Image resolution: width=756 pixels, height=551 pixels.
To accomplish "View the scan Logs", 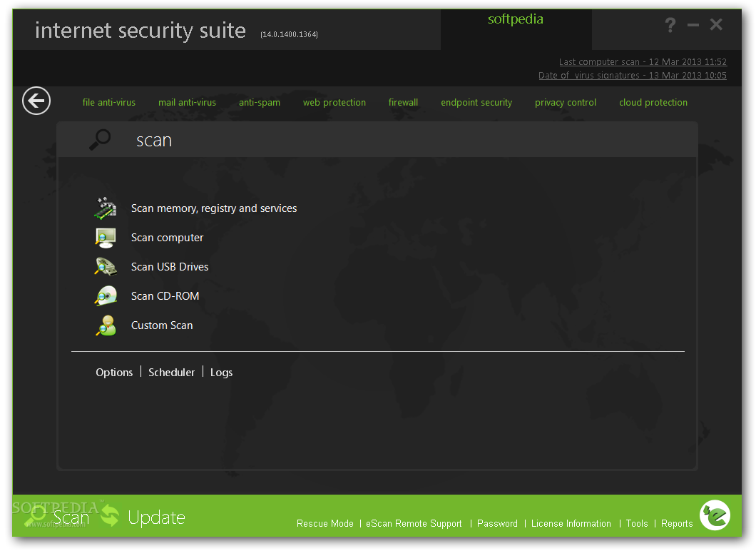I will click(x=221, y=373).
